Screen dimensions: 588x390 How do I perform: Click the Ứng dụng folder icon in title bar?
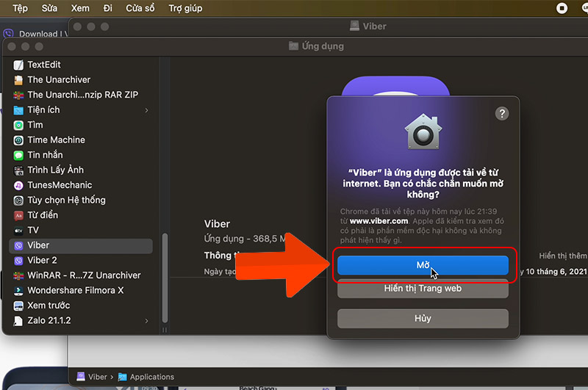tap(293, 46)
